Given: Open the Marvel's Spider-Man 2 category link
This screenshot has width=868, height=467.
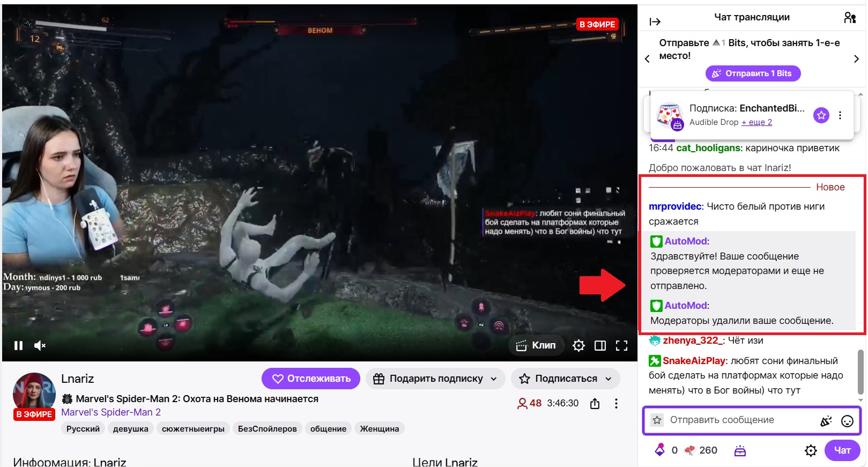Looking at the screenshot, I should tap(111, 412).
